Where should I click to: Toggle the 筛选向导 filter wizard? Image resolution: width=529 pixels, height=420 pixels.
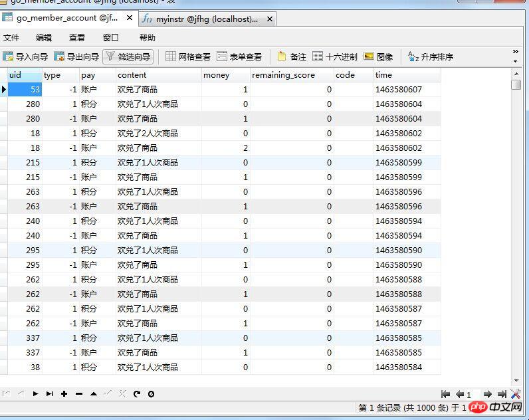(128, 57)
